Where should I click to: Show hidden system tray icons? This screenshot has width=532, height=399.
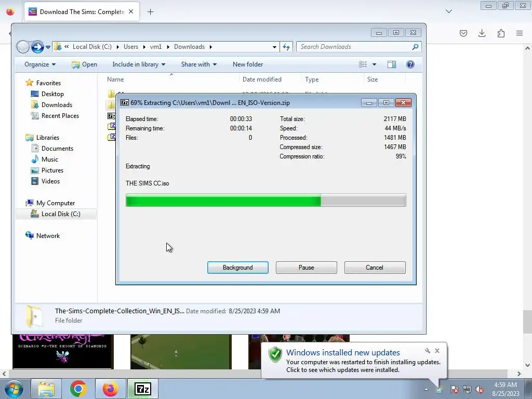click(x=426, y=389)
